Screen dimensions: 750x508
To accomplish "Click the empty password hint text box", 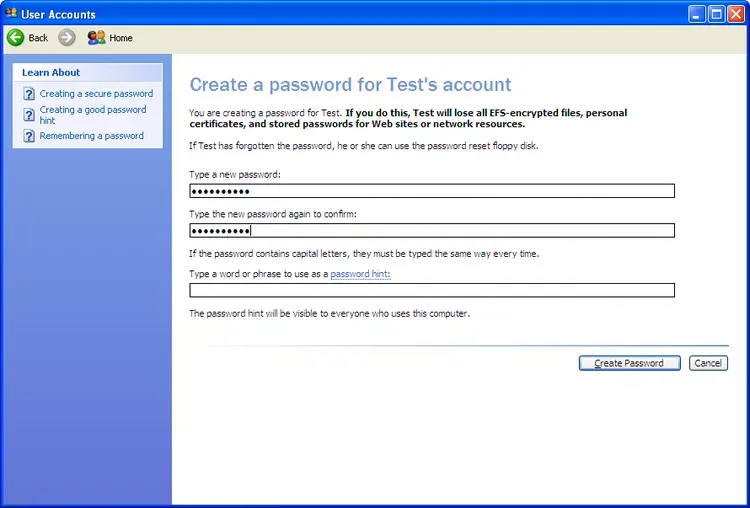I will (431, 290).
